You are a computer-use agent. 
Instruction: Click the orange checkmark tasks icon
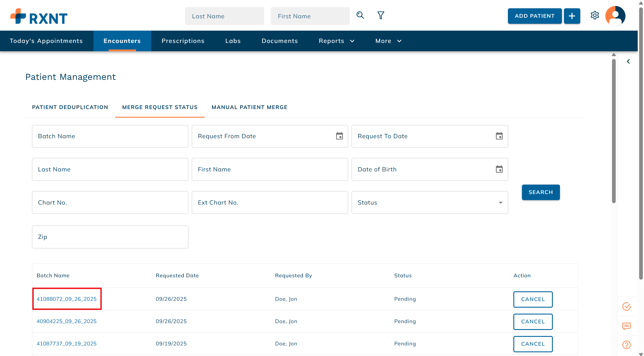tap(626, 306)
